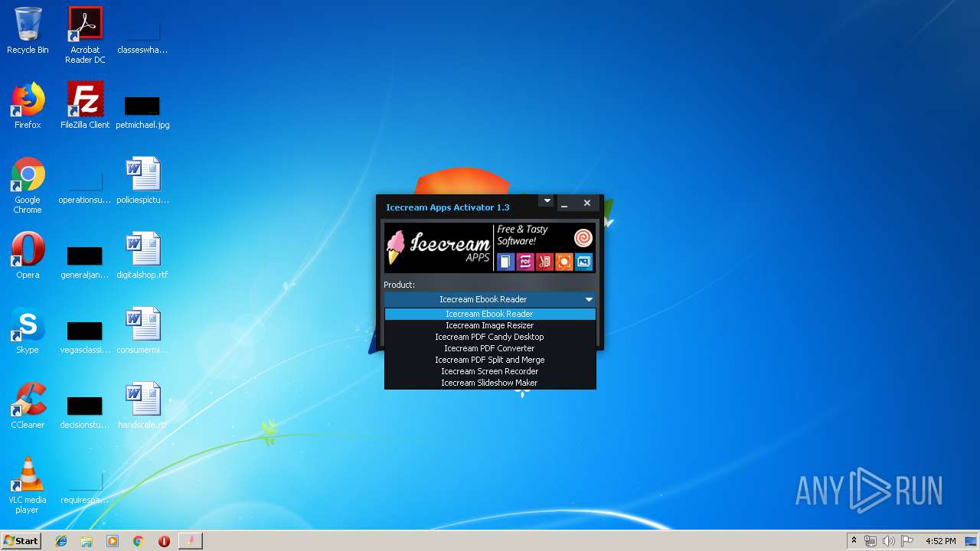Select the petmichael.jpg file
Image resolution: width=980 pixels, height=551 pixels.
coord(142,112)
